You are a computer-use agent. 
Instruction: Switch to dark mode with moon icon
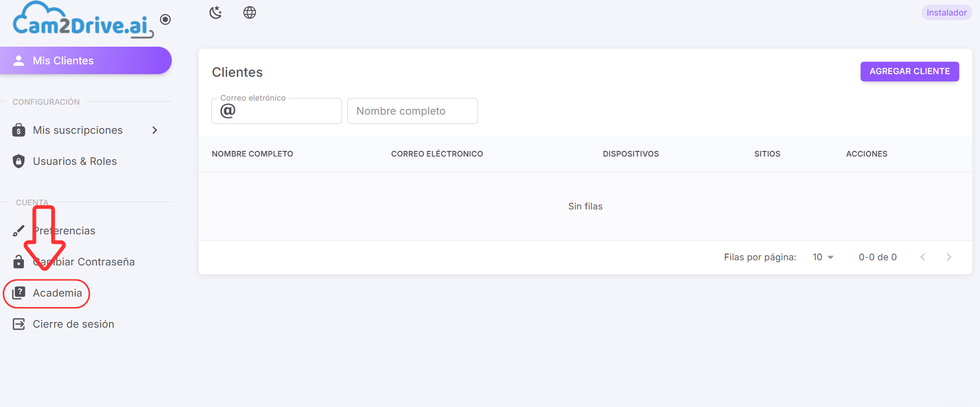point(215,12)
